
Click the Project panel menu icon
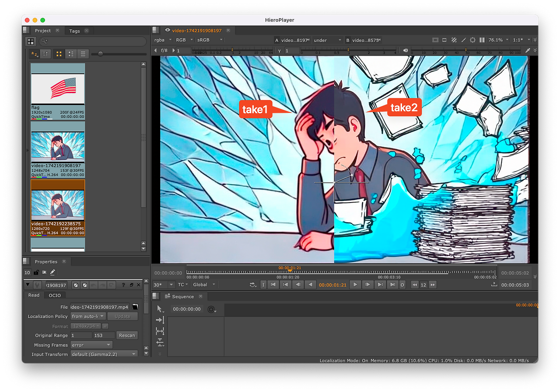(27, 30)
